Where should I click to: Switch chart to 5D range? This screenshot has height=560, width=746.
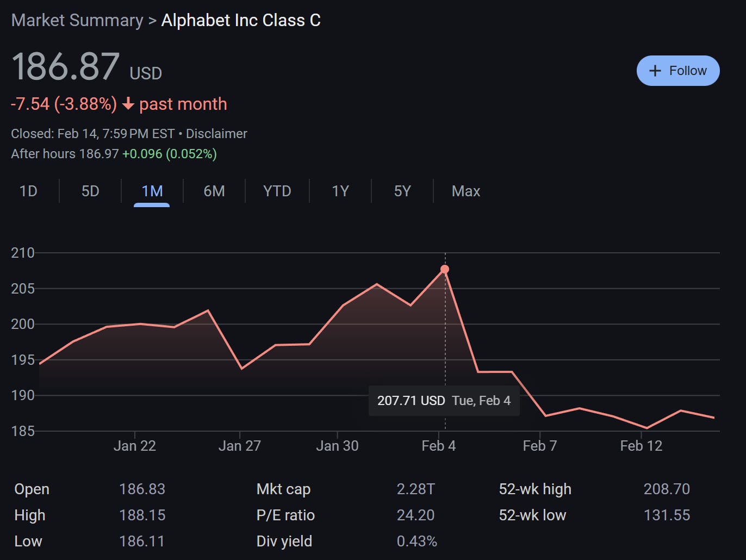[90, 191]
